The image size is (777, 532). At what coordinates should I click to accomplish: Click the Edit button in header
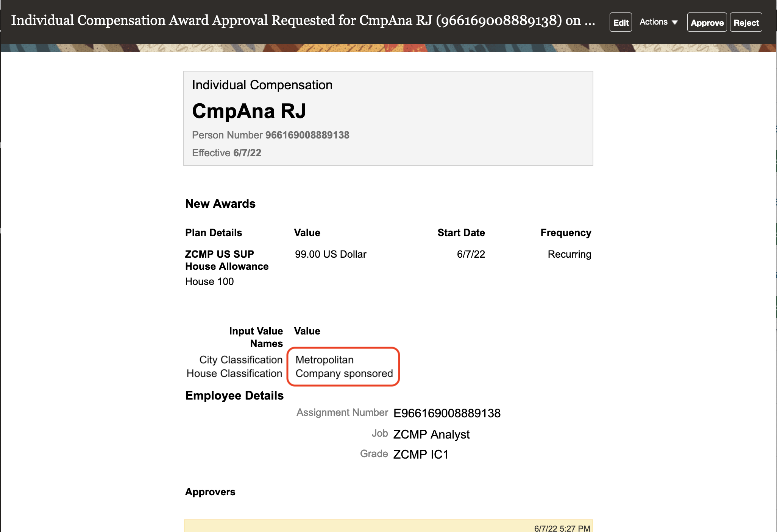click(x=621, y=23)
